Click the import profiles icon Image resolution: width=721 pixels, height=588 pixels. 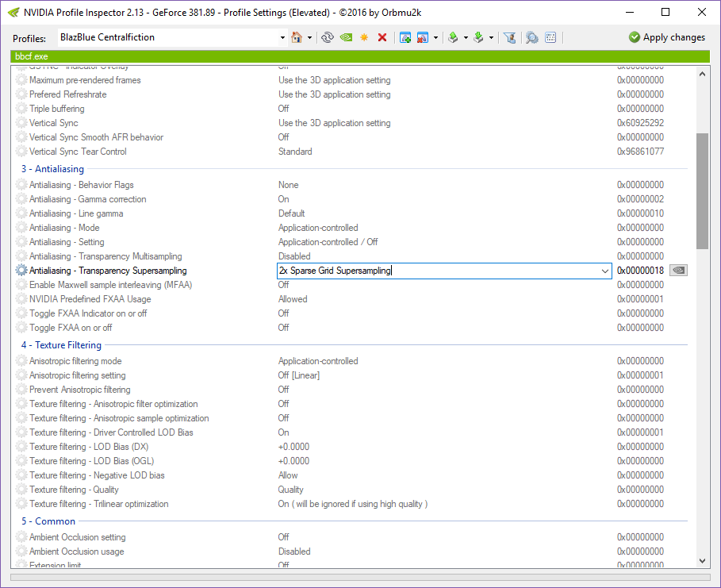pos(478,37)
